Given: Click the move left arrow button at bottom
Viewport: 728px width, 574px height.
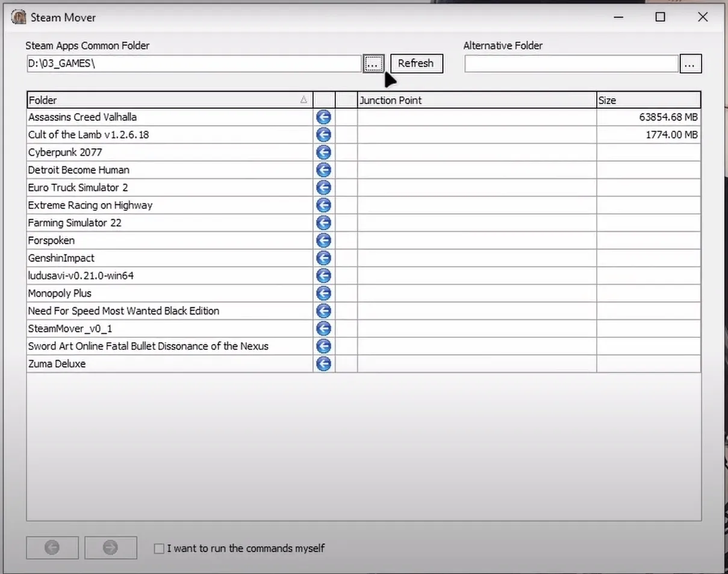Looking at the screenshot, I should pyautogui.click(x=52, y=547).
